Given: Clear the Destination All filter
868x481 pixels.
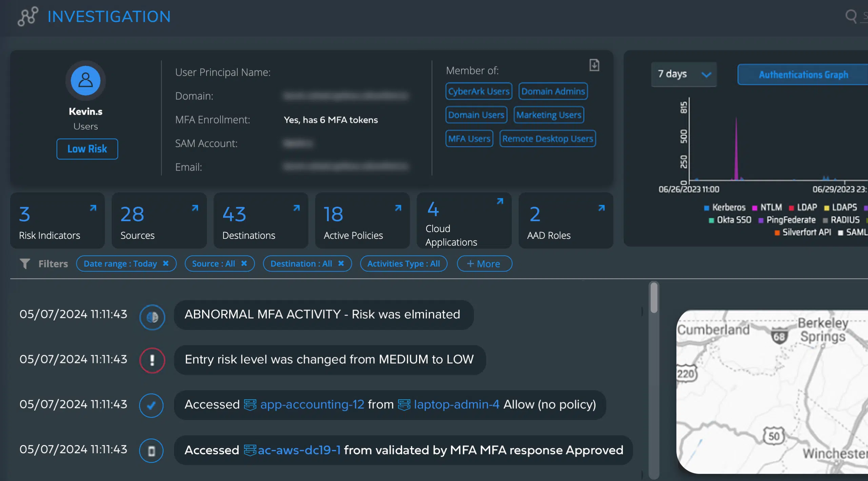Looking at the screenshot, I should (341, 264).
